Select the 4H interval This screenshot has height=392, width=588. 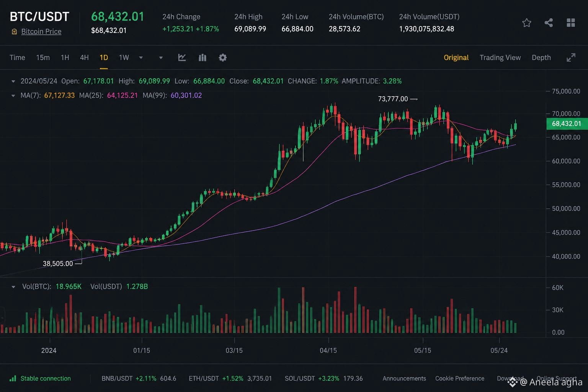(84, 57)
